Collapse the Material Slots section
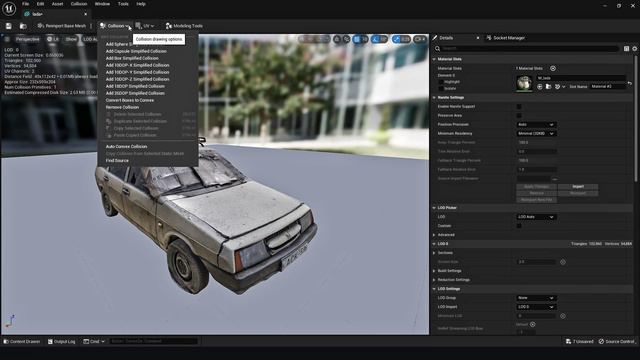Screen dimensions: 640x360 pyautogui.click(x=434, y=59)
